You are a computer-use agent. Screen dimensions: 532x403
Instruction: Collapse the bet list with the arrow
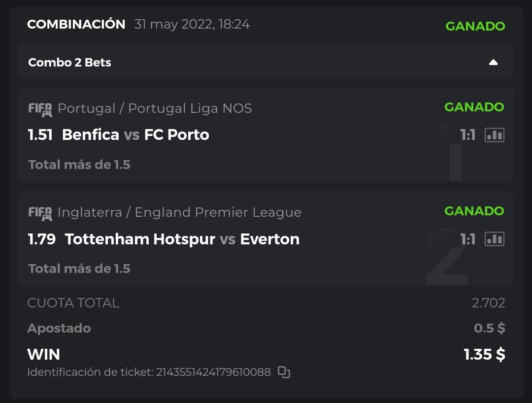tap(493, 63)
